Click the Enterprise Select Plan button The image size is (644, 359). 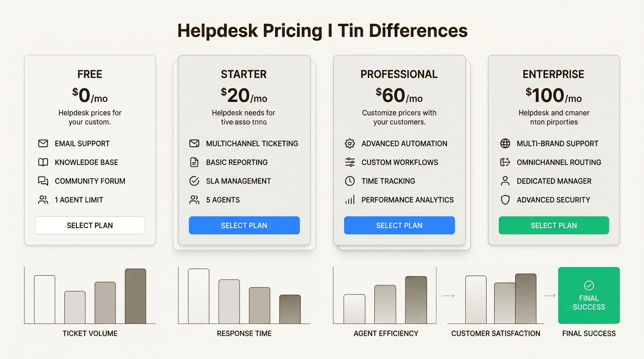coord(554,225)
